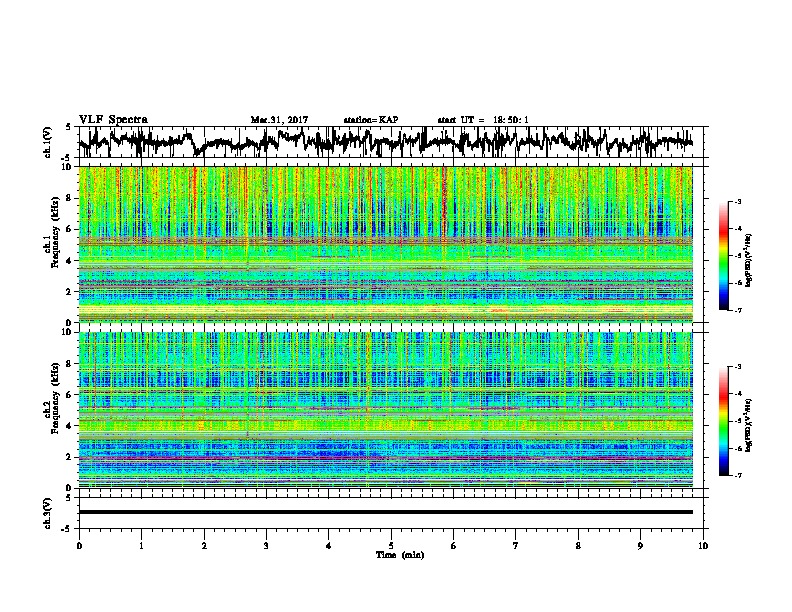Click the "station=KAP" header label
The height and width of the screenshot is (612, 792).
tap(371, 120)
